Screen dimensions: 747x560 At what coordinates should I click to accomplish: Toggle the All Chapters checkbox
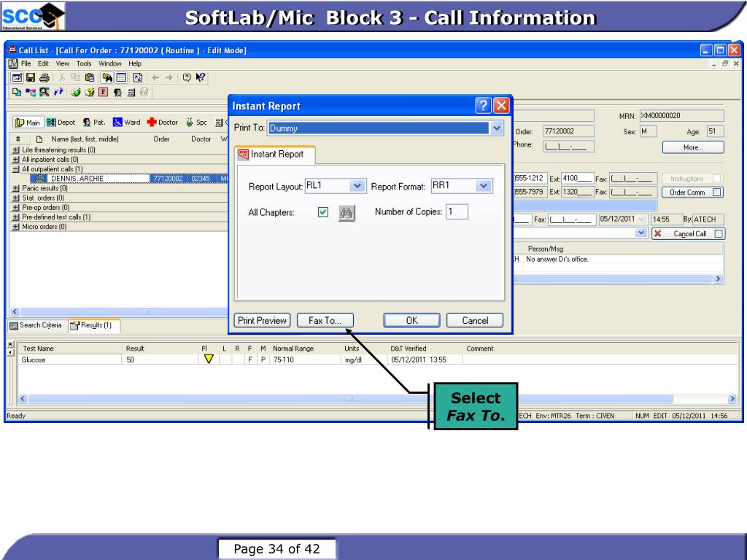point(323,212)
